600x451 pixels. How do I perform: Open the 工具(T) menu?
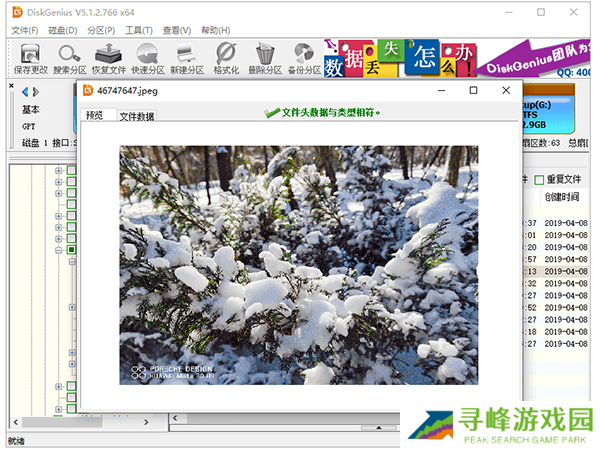tap(139, 30)
